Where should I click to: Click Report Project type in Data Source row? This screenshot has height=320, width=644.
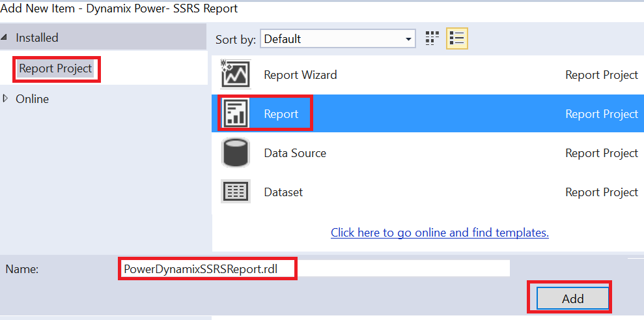tap(602, 153)
